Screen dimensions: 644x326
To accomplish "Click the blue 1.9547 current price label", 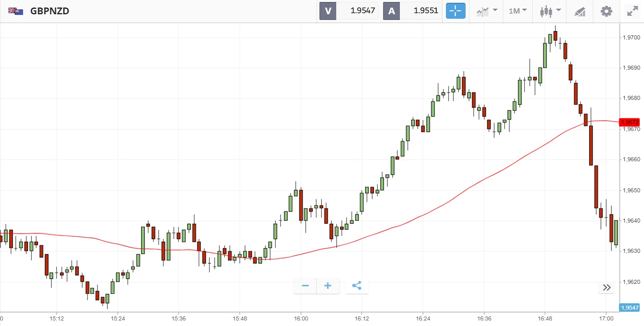I will pyautogui.click(x=630, y=308).
